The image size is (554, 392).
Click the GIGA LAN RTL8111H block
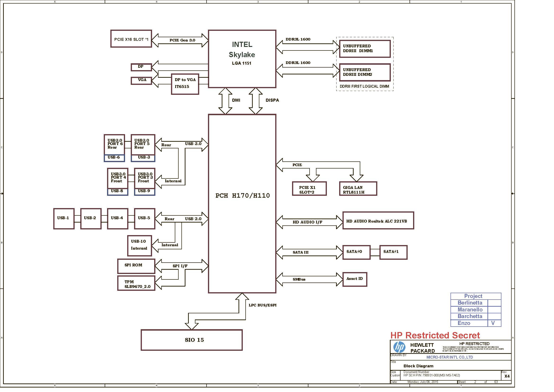358,188
